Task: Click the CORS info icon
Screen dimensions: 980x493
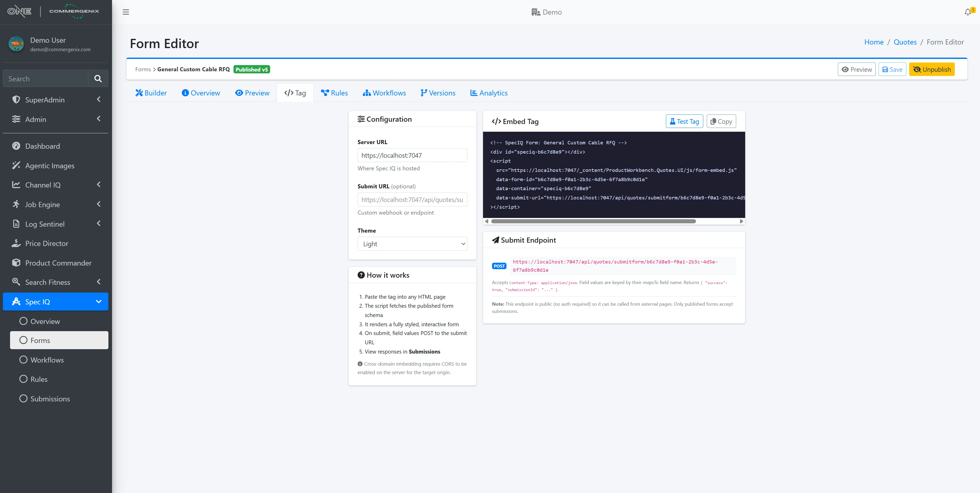Action: [360, 364]
